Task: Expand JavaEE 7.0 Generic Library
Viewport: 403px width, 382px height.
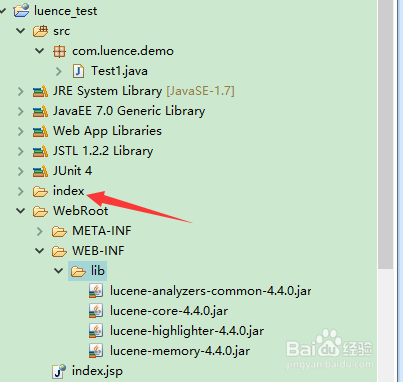Action: click(21, 111)
